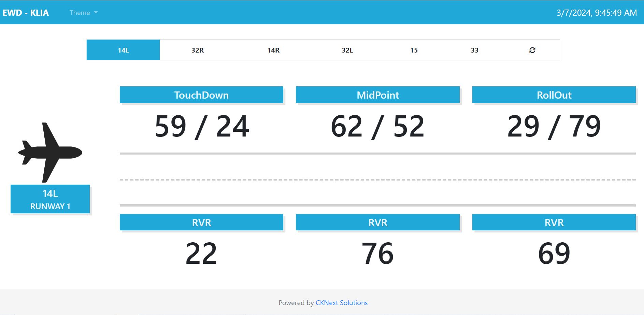644x315 pixels.
Task: Select the 32L runway tab
Action: 347,50
